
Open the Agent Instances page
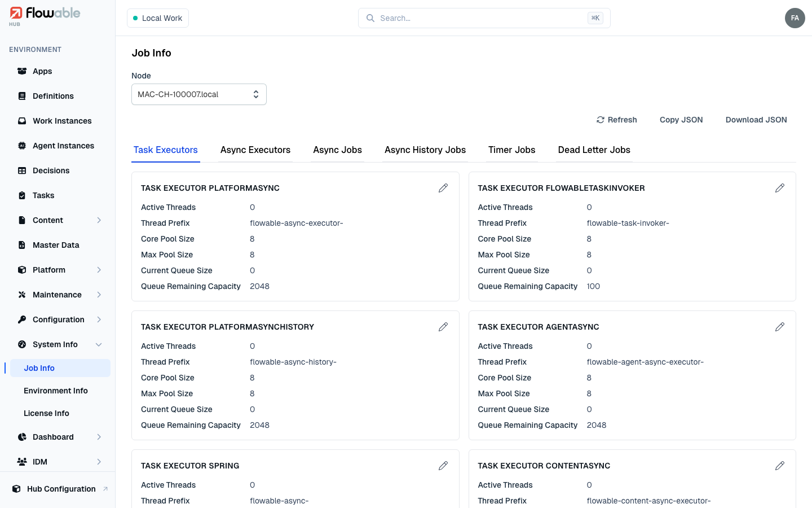click(x=63, y=146)
